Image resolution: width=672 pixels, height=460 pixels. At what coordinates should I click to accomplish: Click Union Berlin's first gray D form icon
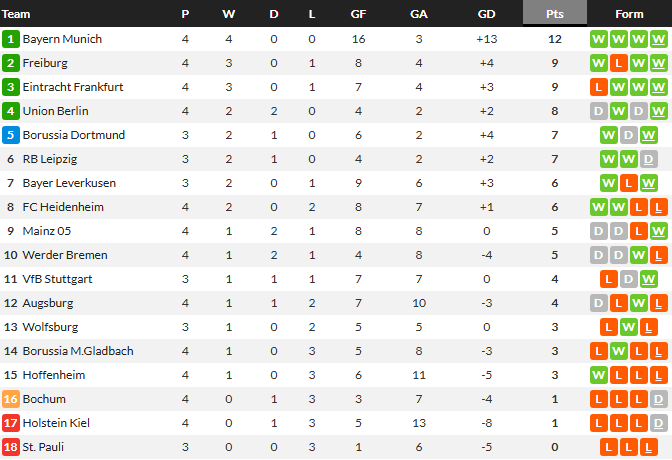click(600, 111)
